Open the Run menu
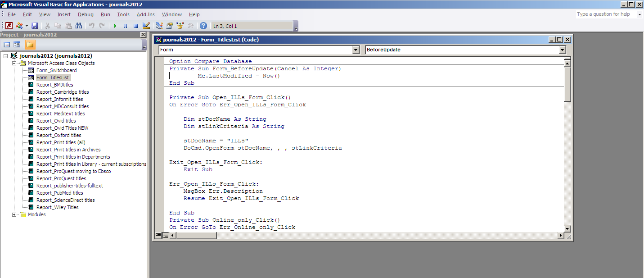This screenshot has height=278, width=644. [x=105, y=14]
